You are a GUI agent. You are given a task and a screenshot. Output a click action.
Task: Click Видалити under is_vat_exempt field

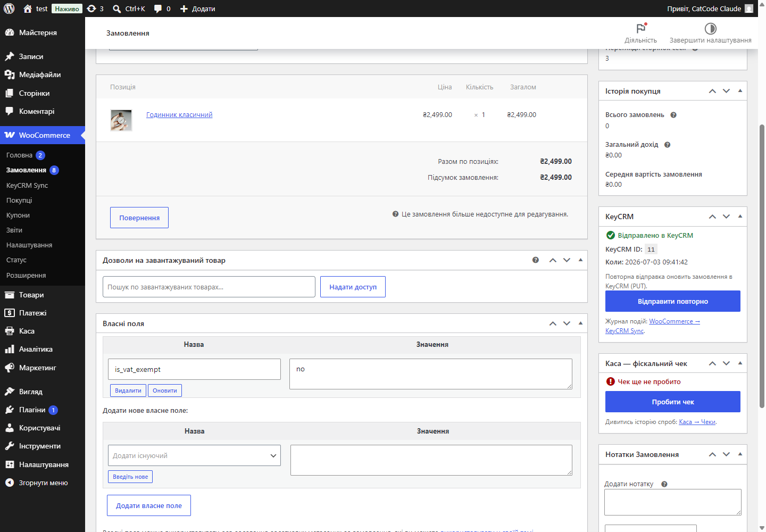pyautogui.click(x=128, y=390)
